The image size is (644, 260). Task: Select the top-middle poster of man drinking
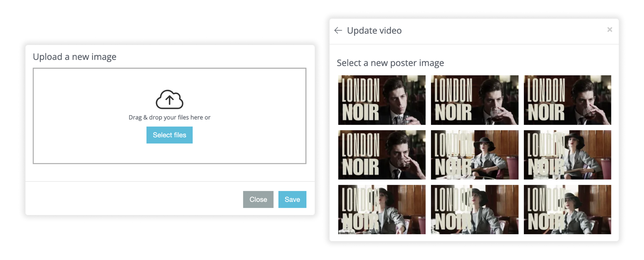[x=475, y=100]
